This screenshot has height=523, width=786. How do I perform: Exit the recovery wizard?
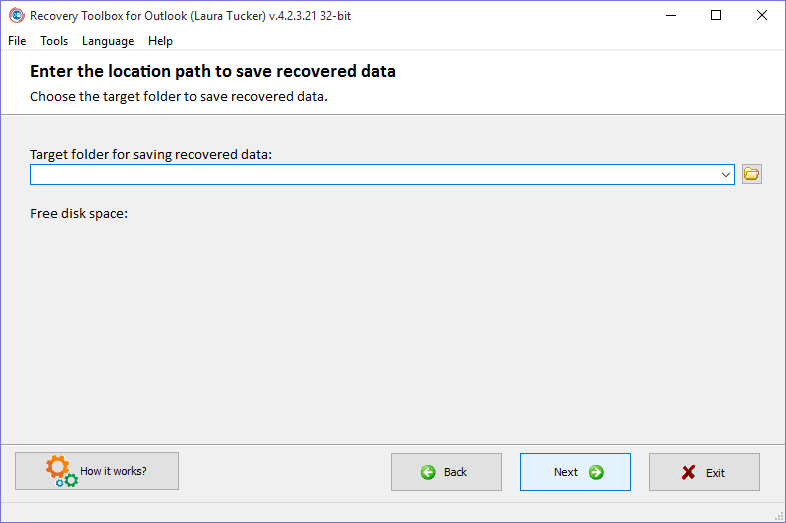coord(704,472)
